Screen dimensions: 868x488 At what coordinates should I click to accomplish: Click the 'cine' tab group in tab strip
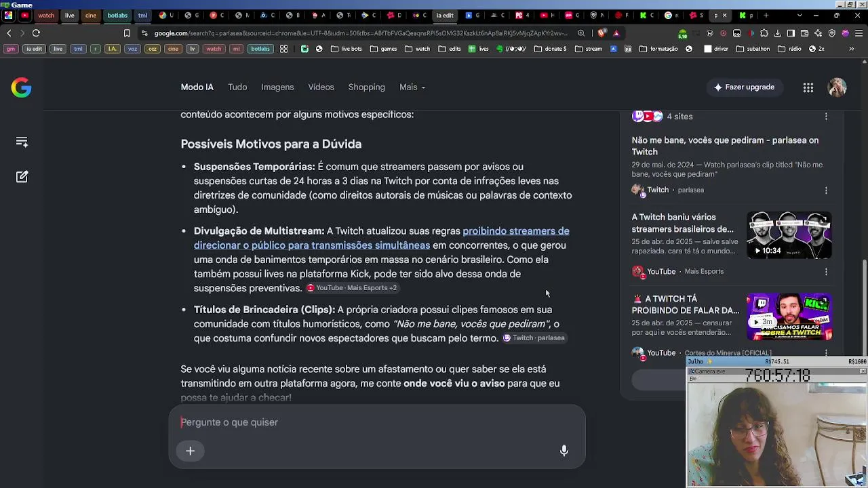pos(91,15)
